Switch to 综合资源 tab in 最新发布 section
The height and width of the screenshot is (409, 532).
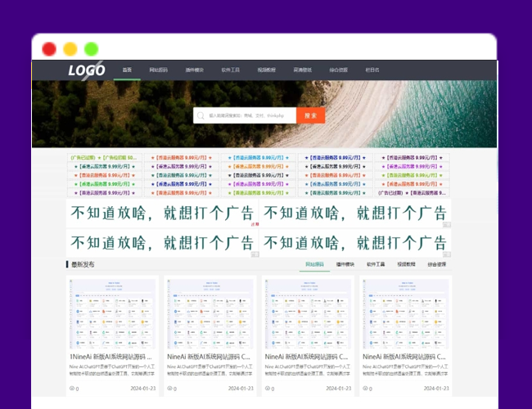pos(437,265)
